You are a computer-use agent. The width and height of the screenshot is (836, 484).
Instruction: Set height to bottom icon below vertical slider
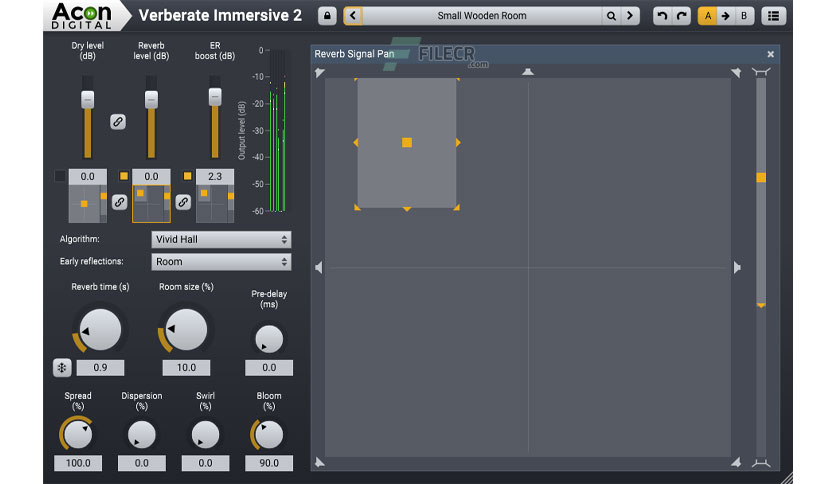click(761, 463)
